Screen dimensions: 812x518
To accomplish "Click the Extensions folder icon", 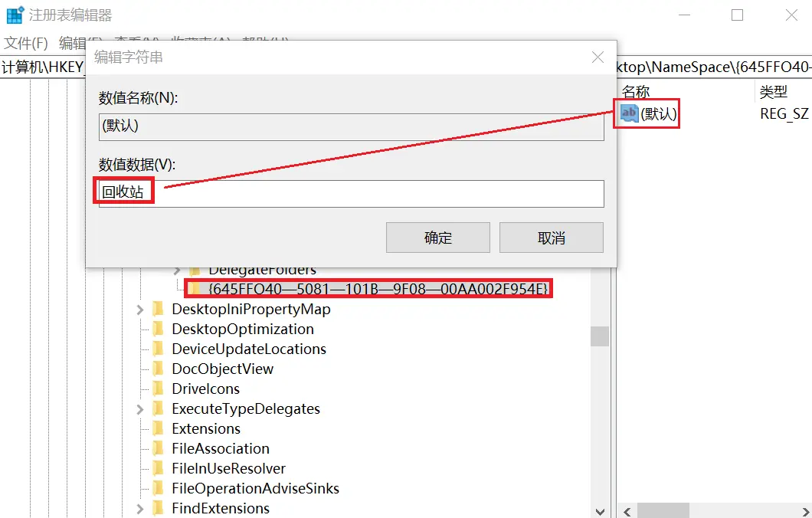I will 159,428.
